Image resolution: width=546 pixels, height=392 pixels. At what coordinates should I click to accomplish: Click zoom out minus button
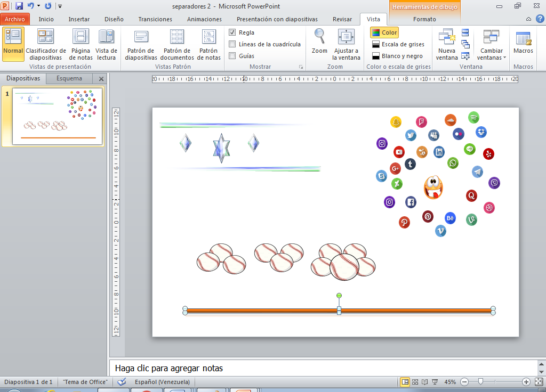point(464,382)
